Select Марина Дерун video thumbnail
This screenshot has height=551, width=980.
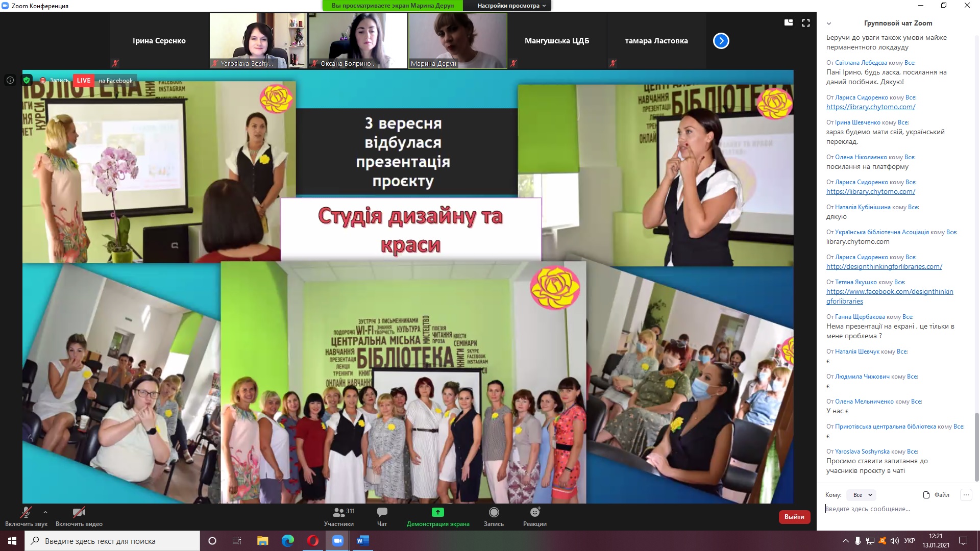click(457, 41)
